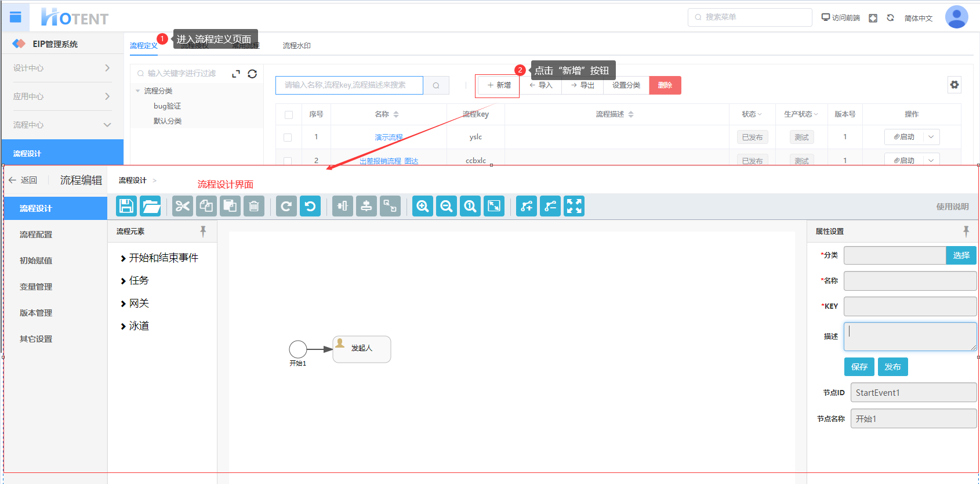Pin the 流程元素 panel
The height and width of the screenshot is (484, 980).
click(203, 232)
